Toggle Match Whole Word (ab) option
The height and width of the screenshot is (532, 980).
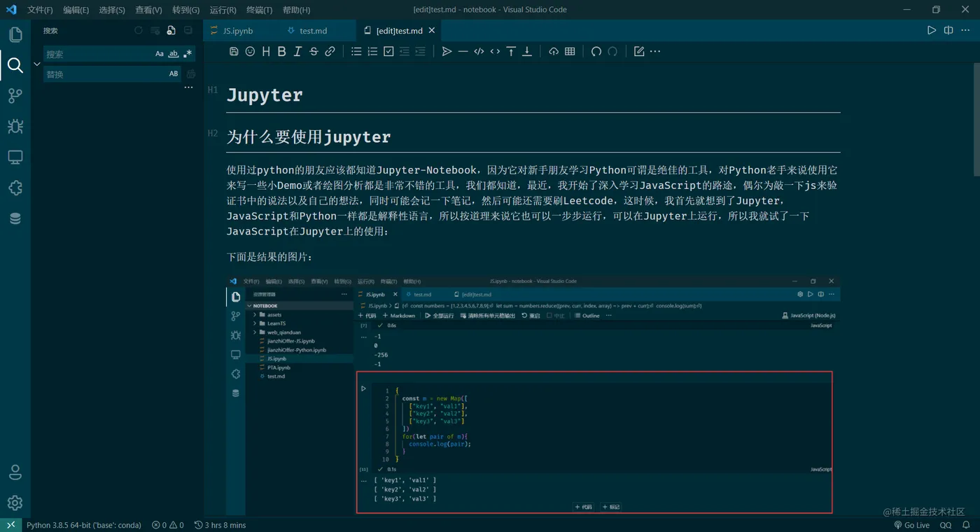click(174, 54)
